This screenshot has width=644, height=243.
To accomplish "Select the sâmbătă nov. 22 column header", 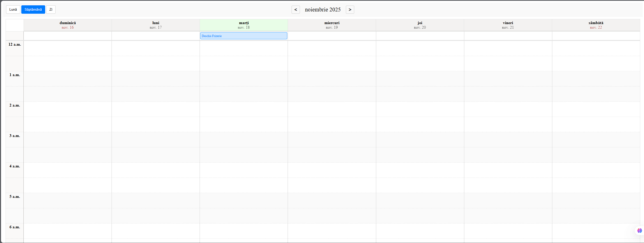I will click(596, 25).
